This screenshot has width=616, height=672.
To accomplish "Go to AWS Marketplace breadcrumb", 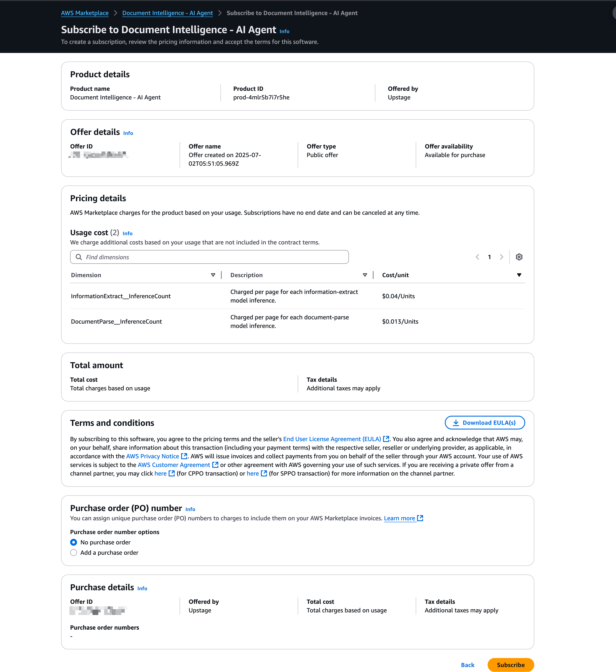I will (x=85, y=13).
